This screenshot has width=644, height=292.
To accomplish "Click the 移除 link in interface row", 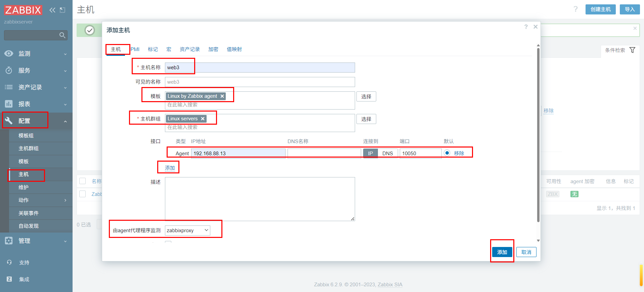I will (x=459, y=153).
